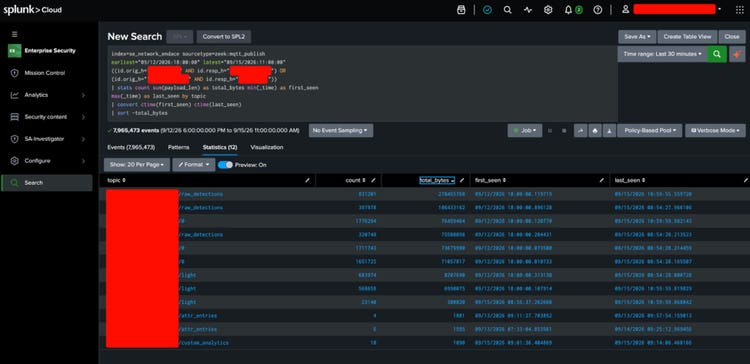Click the red rocket icon button

(x=737, y=54)
